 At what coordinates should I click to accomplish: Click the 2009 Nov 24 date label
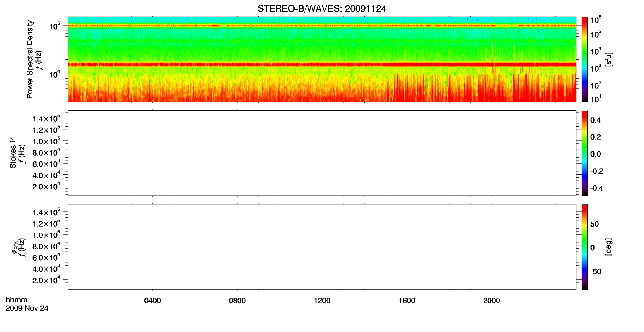point(27,308)
